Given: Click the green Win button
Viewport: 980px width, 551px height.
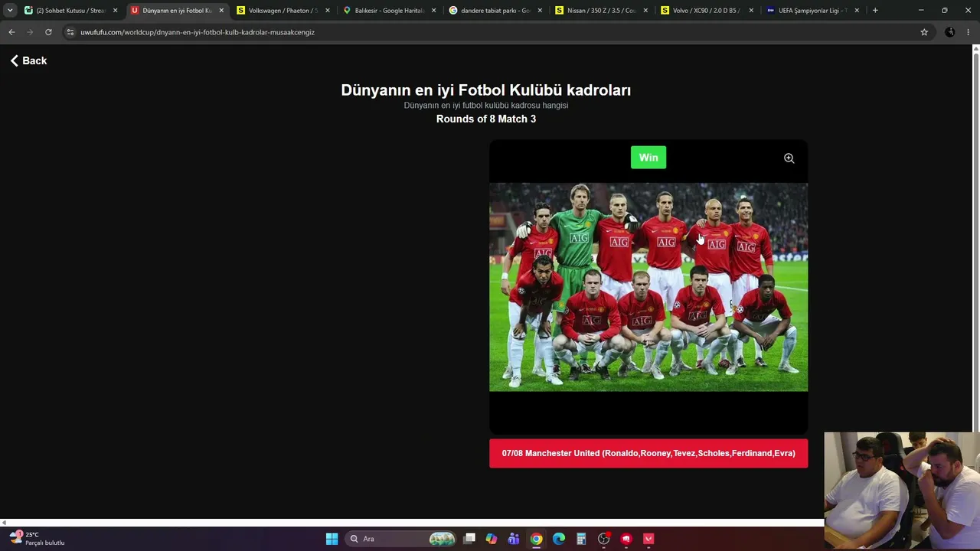Looking at the screenshot, I should [x=648, y=158].
